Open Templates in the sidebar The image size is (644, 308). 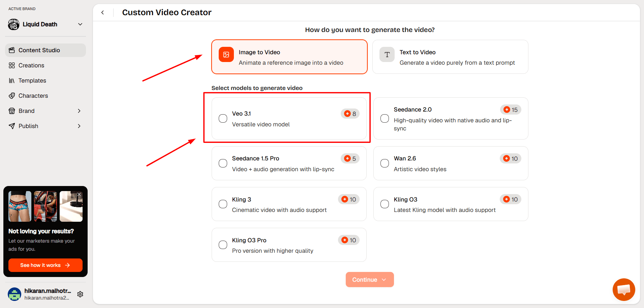(45, 81)
